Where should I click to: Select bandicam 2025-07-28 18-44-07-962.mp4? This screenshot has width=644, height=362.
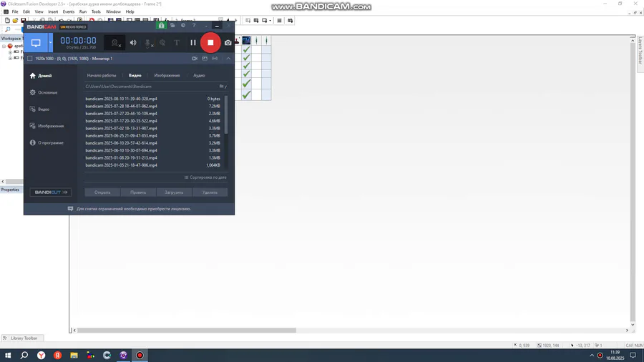153,107
